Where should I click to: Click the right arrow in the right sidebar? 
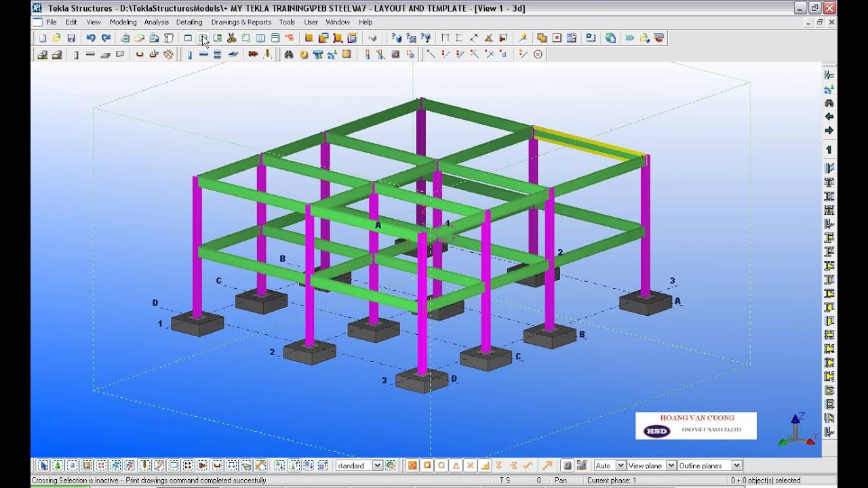coord(829,130)
